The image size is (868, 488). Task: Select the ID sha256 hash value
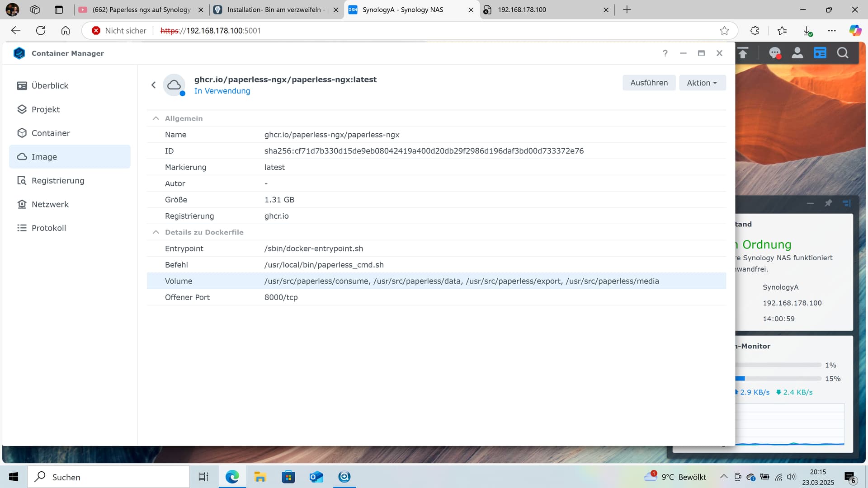click(x=424, y=151)
